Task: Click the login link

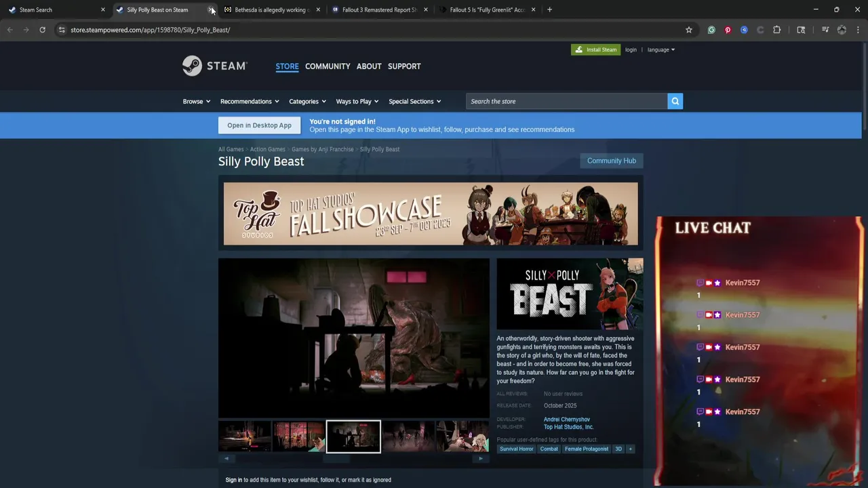Action: pos(631,49)
